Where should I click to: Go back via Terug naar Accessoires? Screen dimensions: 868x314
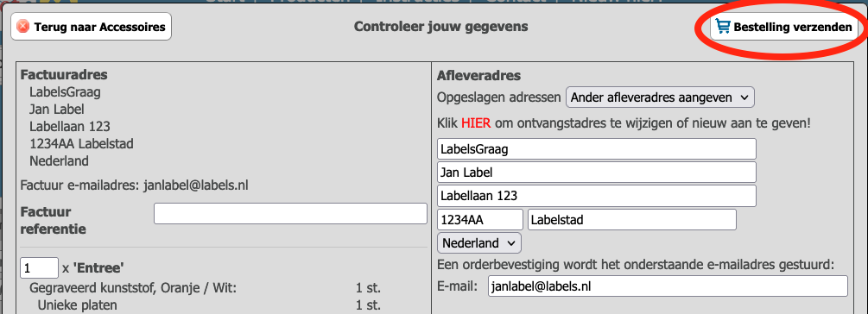click(x=92, y=27)
